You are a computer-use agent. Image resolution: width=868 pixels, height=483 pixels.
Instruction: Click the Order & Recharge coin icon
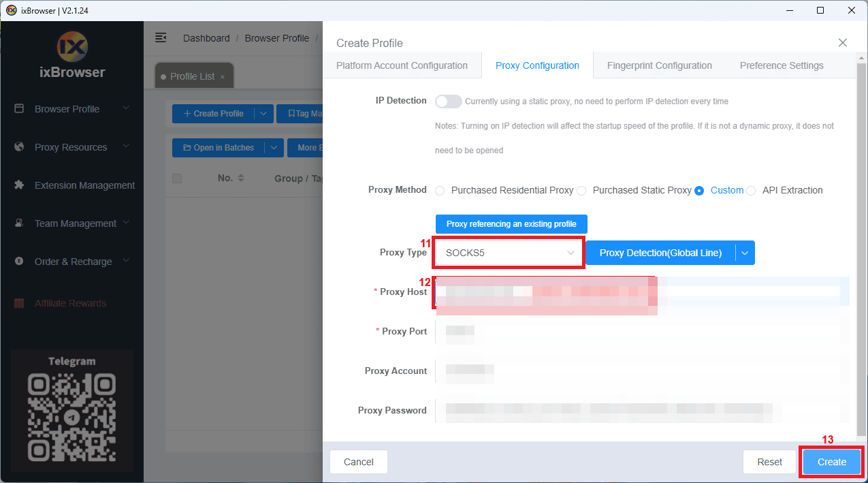19,261
